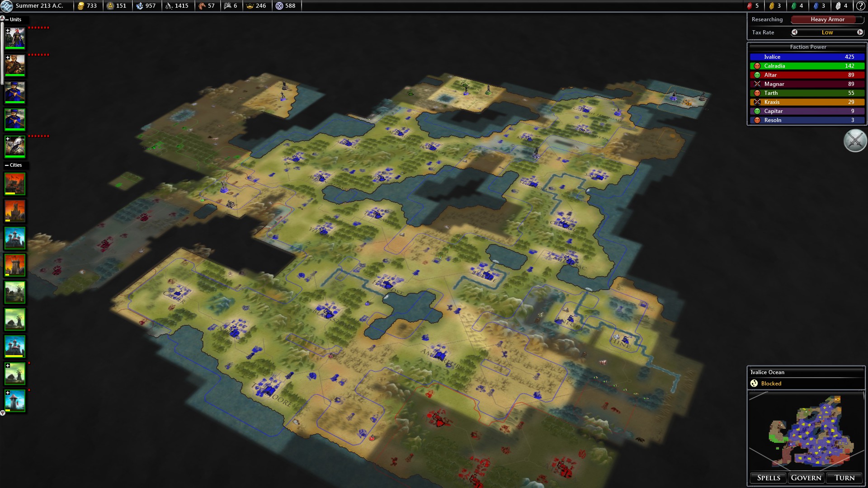868x488 pixels.
Task: Collapse the Cities list section
Action: tap(7, 165)
